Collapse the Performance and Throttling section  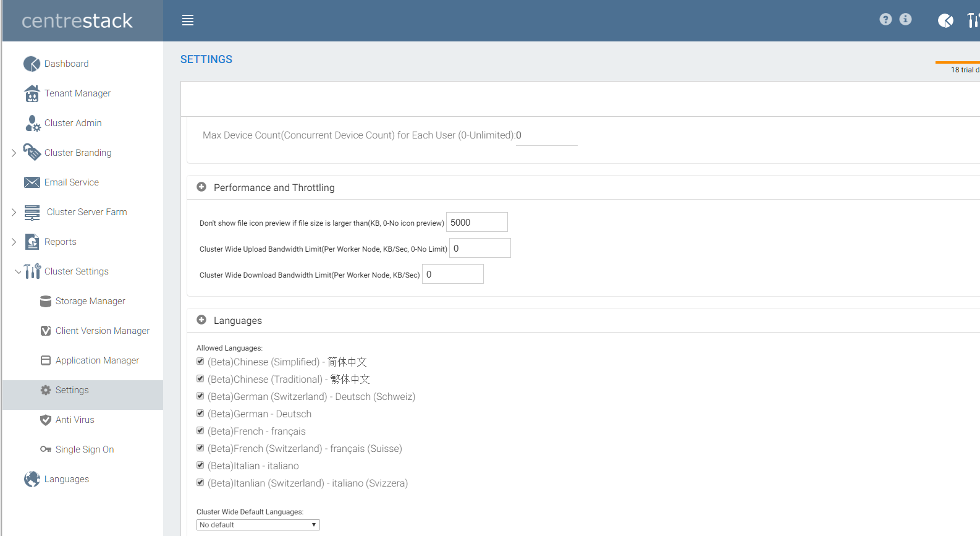coord(201,187)
